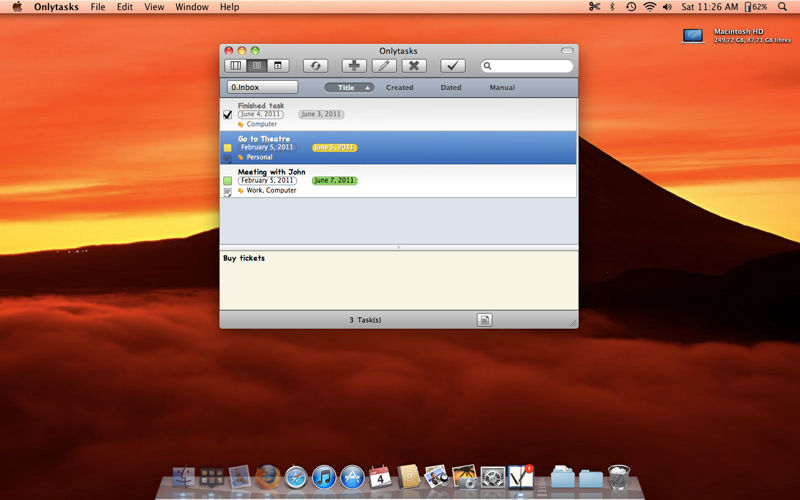This screenshot has height=500, width=800.
Task: Launch Safari from the dock
Action: pos(296,478)
